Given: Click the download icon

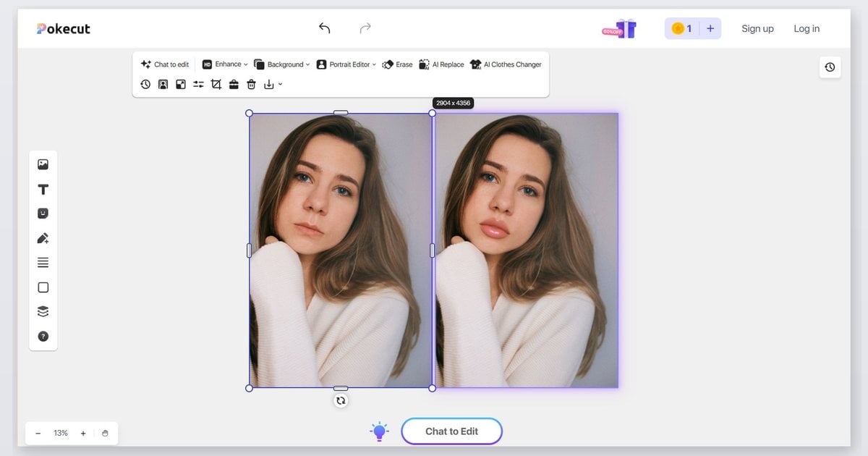Looking at the screenshot, I should [269, 85].
